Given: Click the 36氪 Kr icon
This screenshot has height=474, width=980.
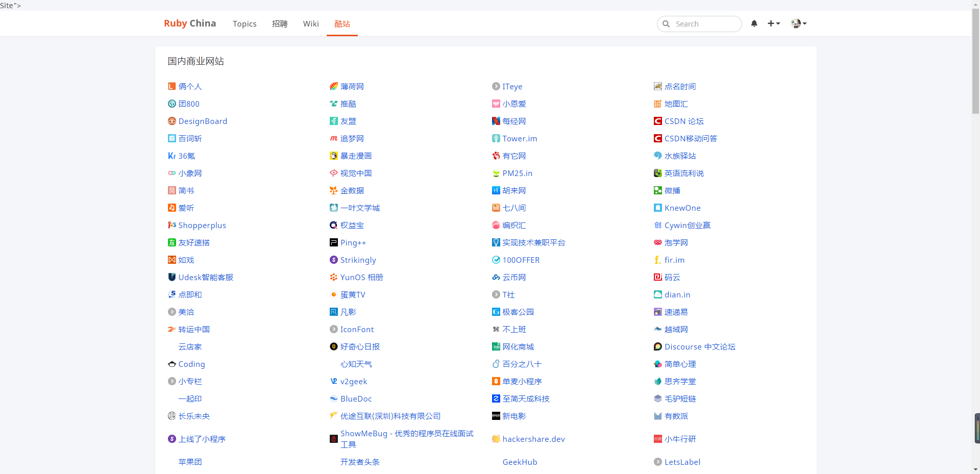Looking at the screenshot, I should pos(172,156).
